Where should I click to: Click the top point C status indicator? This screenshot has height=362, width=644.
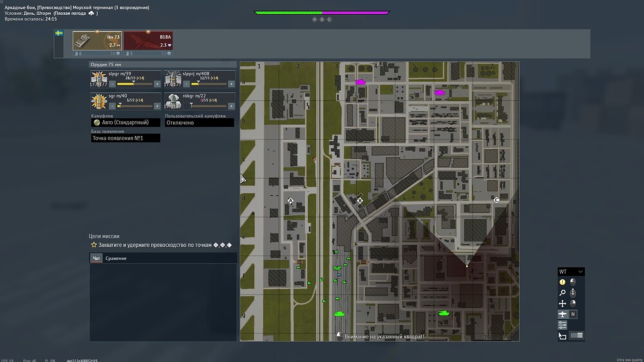329,19
